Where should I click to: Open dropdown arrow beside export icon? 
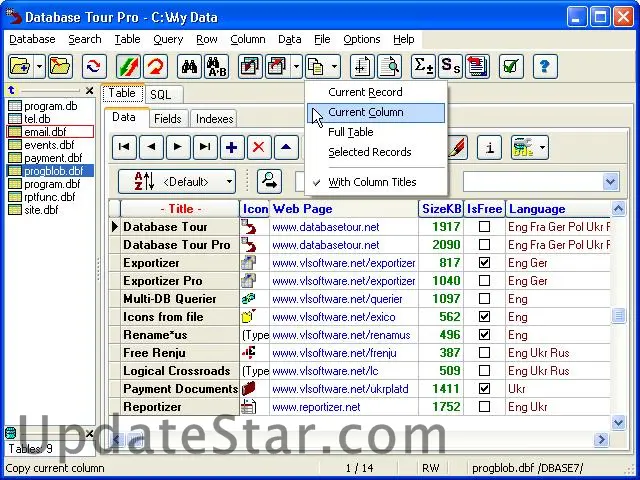(x=296, y=66)
